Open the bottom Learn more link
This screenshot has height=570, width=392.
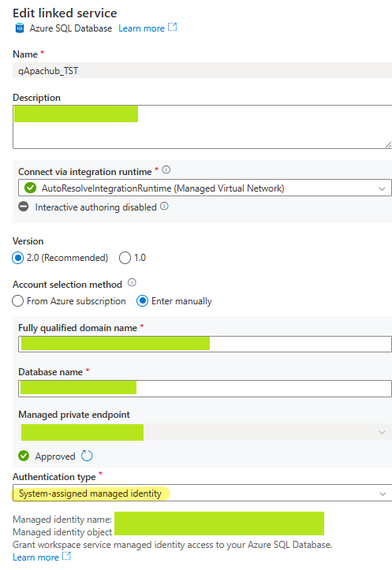click(35, 557)
